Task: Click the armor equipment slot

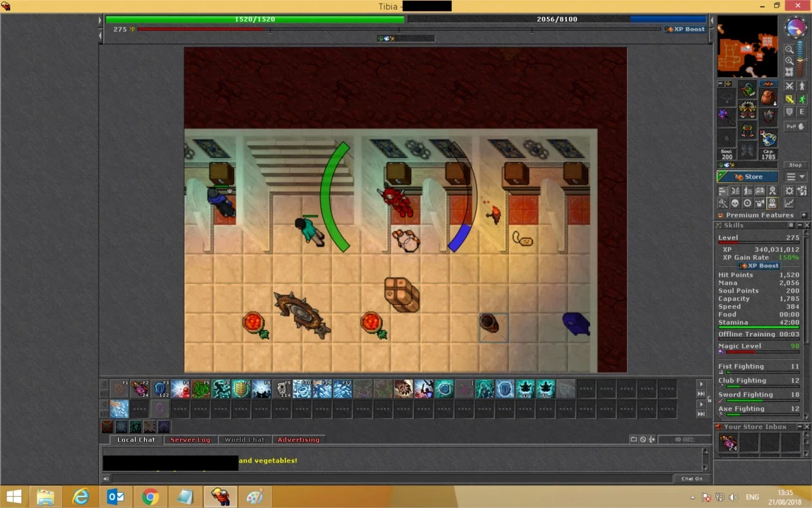Action: tap(748, 109)
